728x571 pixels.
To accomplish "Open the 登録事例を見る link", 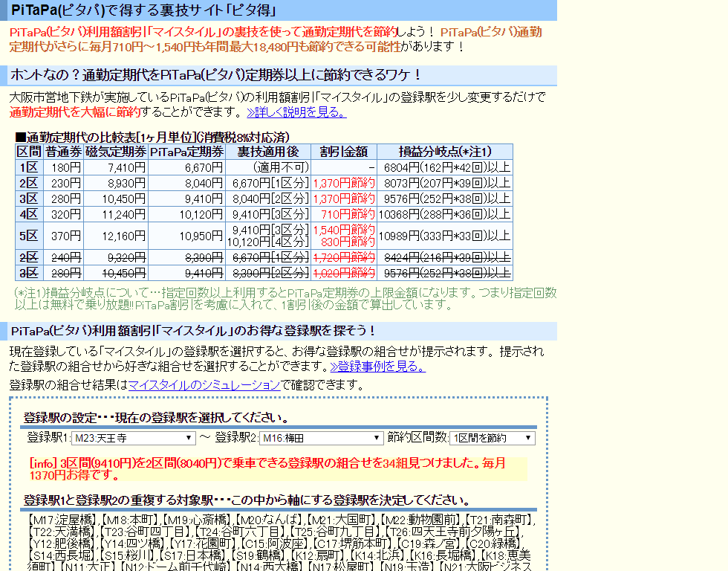I will click(x=378, y=367).
